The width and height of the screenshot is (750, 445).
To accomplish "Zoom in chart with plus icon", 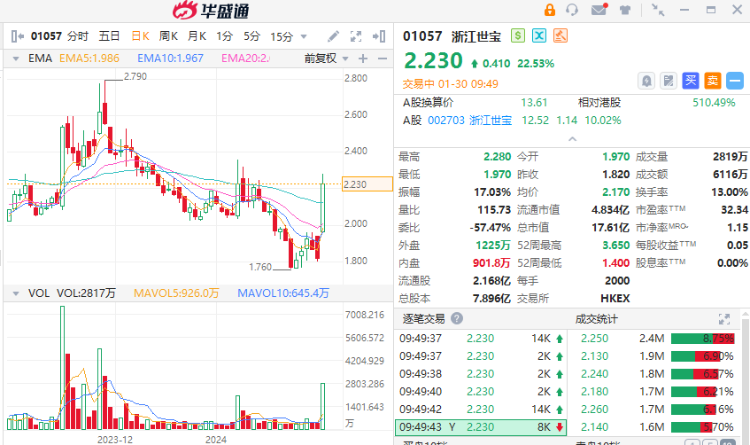I will [x=363, y=58].
